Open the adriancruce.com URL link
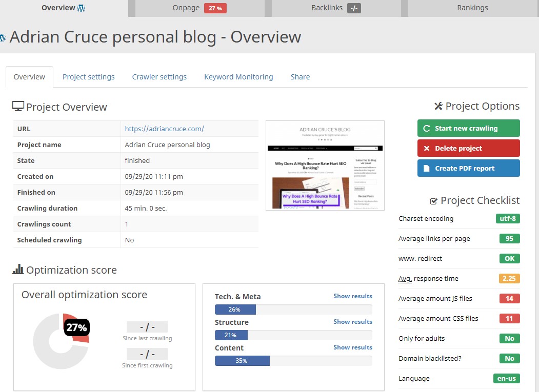539x392 pixels. (x=165, y=129)
